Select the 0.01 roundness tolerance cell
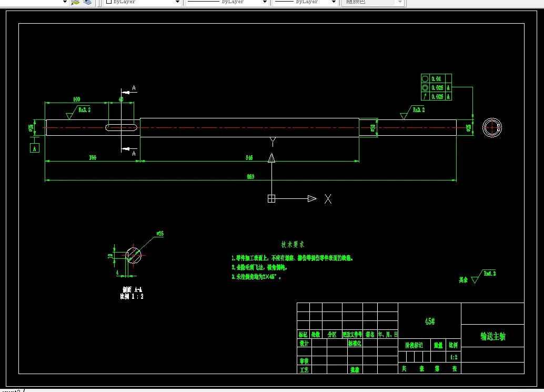 pyautogui.click(x=437, y=79)
